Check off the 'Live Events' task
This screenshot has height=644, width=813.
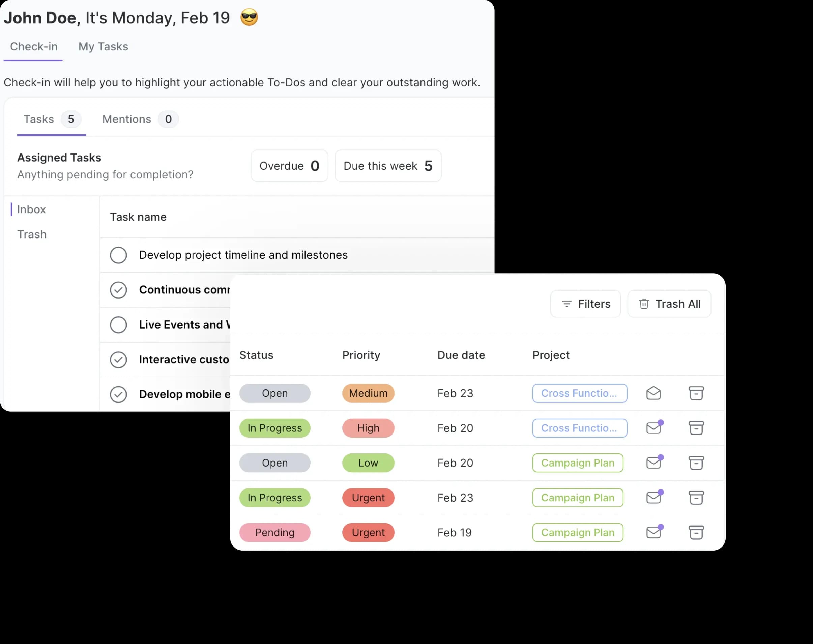118,325
